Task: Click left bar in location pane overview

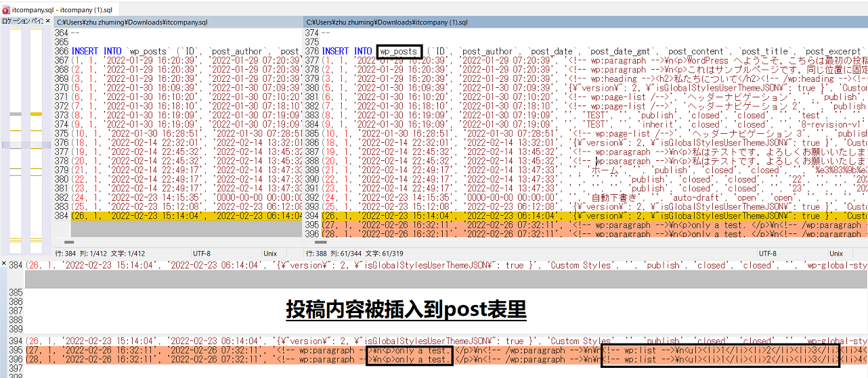Action: (16, 135)
